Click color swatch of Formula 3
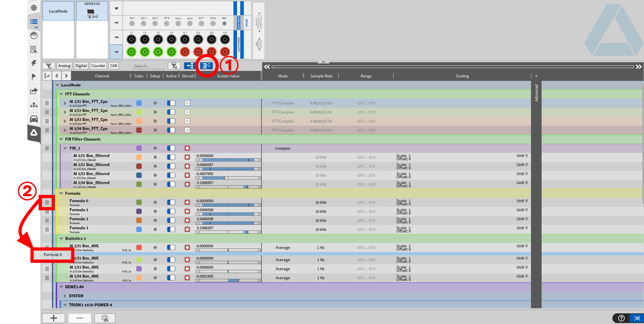The image size is (644, 324). [139, 229]
